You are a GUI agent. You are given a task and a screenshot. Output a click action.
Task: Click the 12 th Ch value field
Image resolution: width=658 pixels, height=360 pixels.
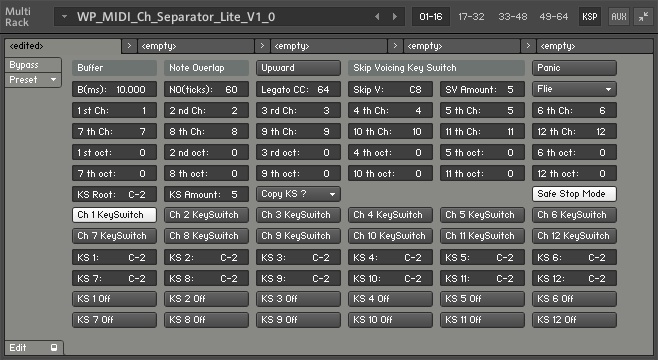[574, 131]
